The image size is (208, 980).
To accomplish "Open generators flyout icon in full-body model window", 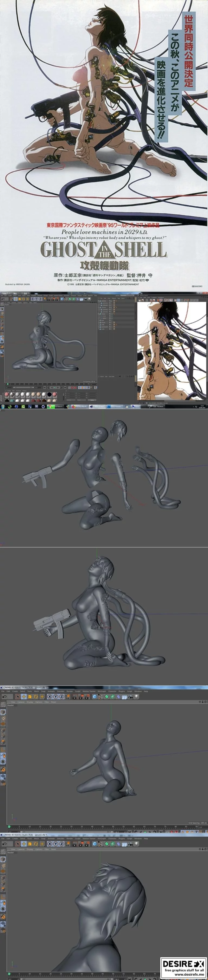I will click(107, 697).
